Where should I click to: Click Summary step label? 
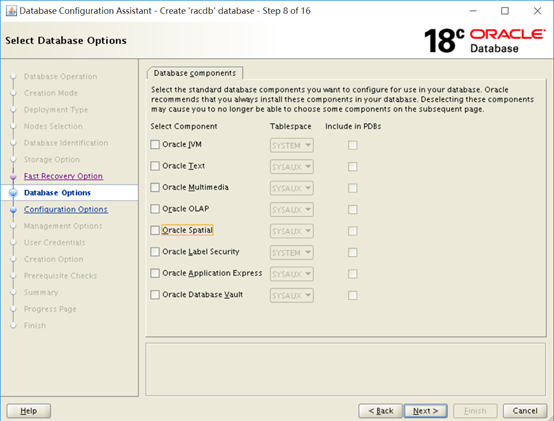(41, 292)
